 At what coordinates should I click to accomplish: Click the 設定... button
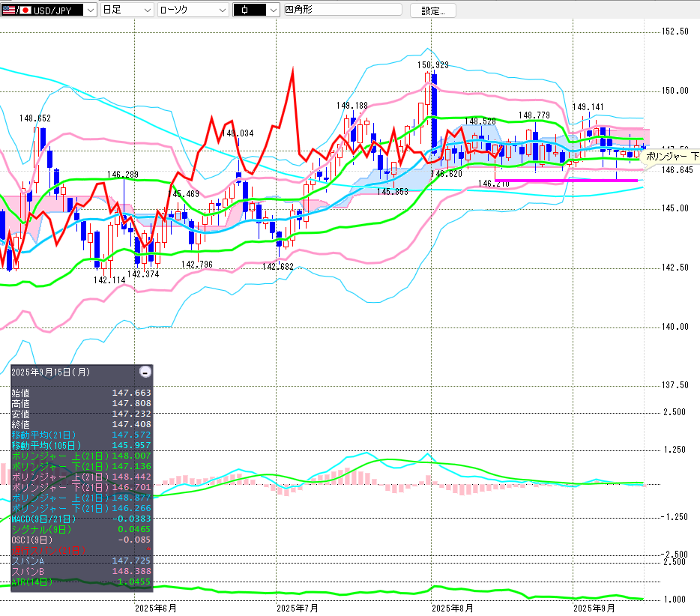[x=433, y=10]
